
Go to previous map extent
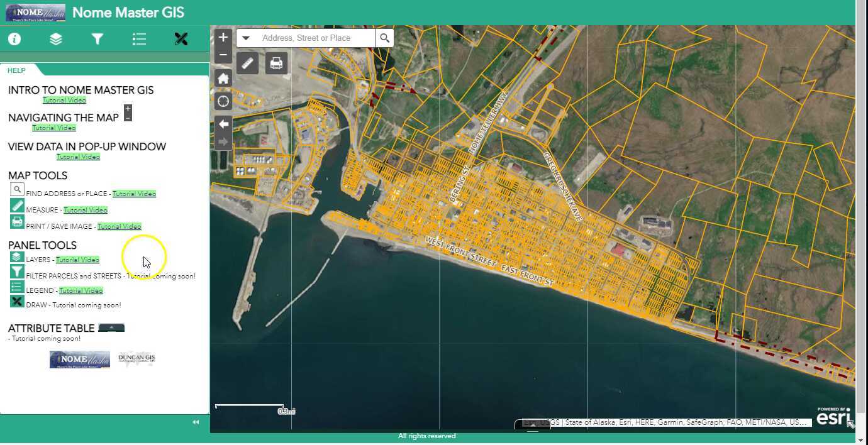click(223, 124)
